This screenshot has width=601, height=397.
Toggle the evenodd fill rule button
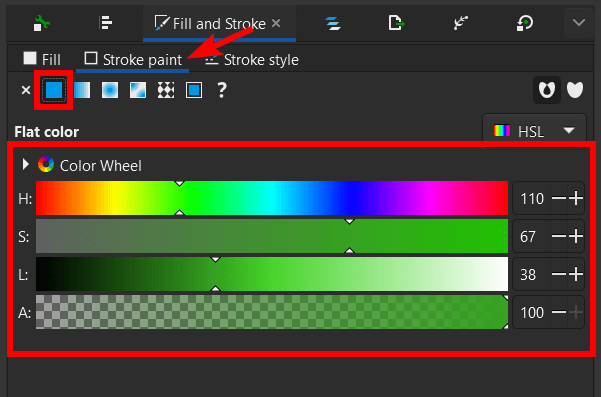tap(547, 90)
